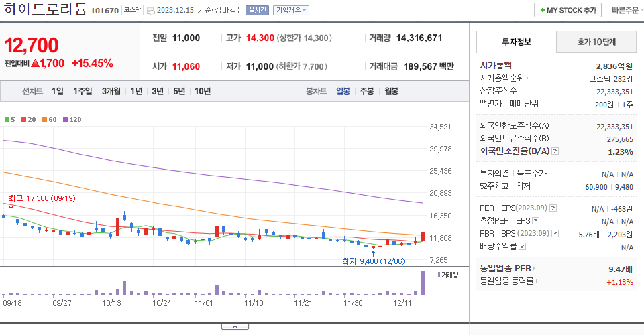Viewport: 644px width, 335px height.
Task: Click the 하이드로리튬 stock name heading
Action: [45, 9]
